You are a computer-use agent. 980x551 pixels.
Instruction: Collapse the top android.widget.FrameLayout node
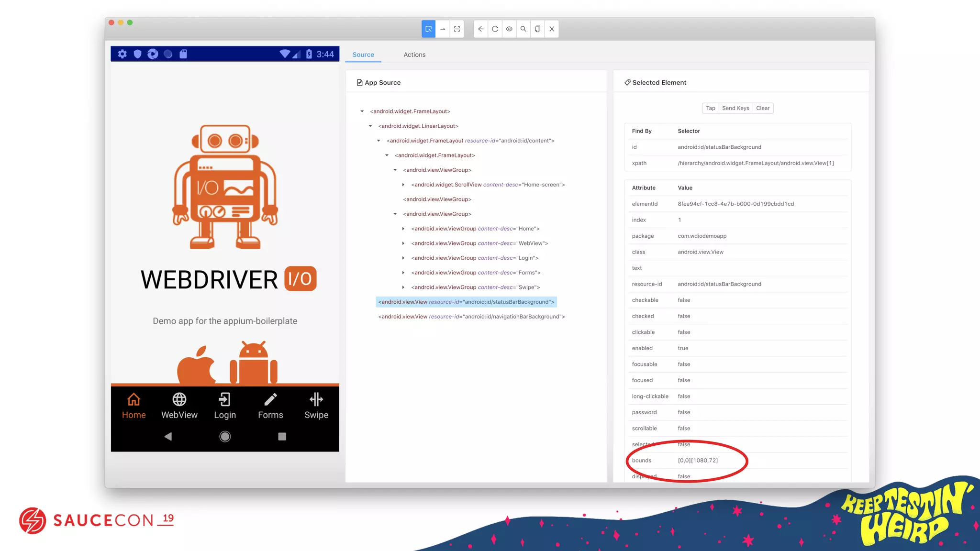tap(362, 111)
